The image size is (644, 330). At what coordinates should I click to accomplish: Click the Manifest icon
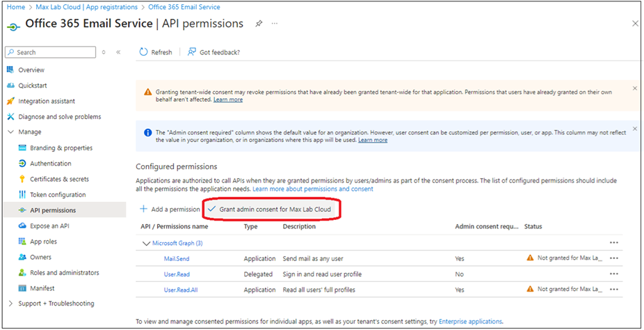[22, 288]
